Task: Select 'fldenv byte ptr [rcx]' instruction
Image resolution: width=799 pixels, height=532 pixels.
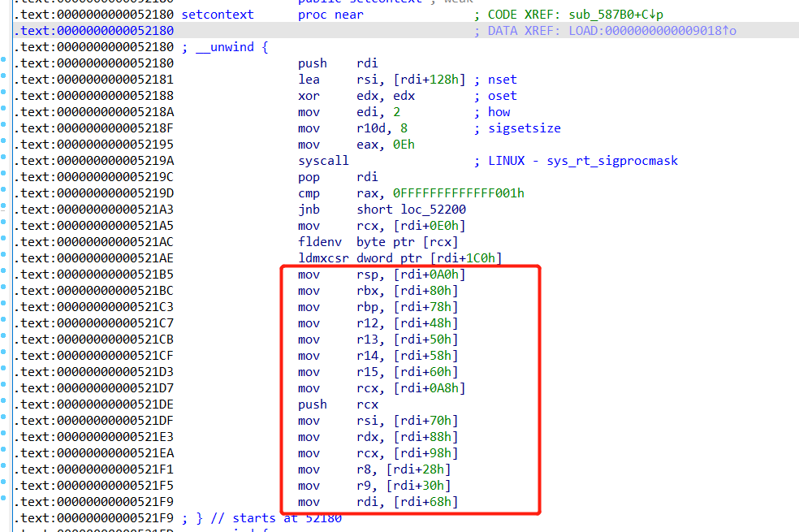Action: 378,242
